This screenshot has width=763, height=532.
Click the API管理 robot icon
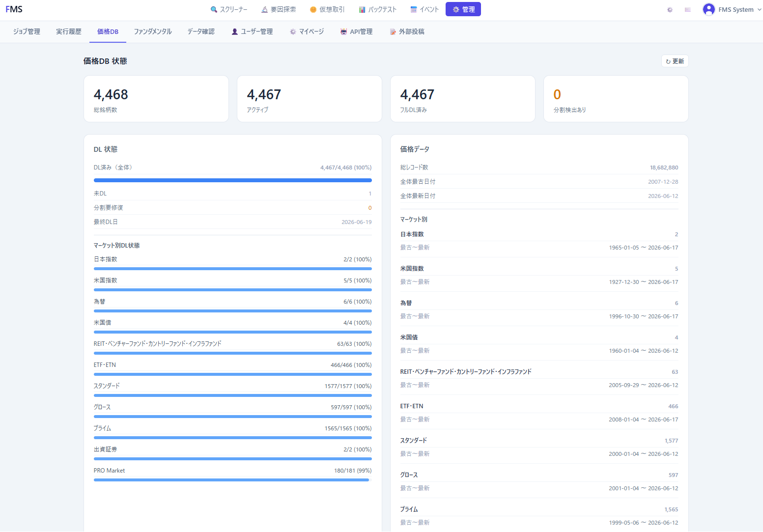(x=344, y=31)
